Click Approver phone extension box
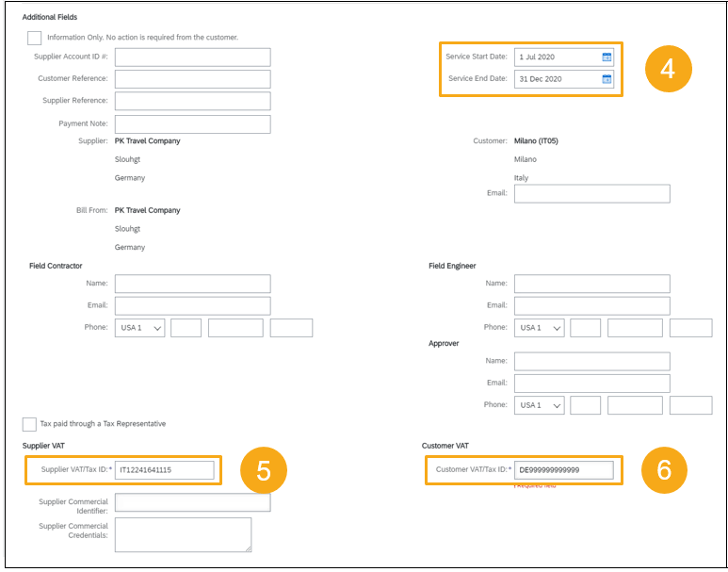Image resolution: width=728 pixels, height=572 pixels. tap(691, 405)
